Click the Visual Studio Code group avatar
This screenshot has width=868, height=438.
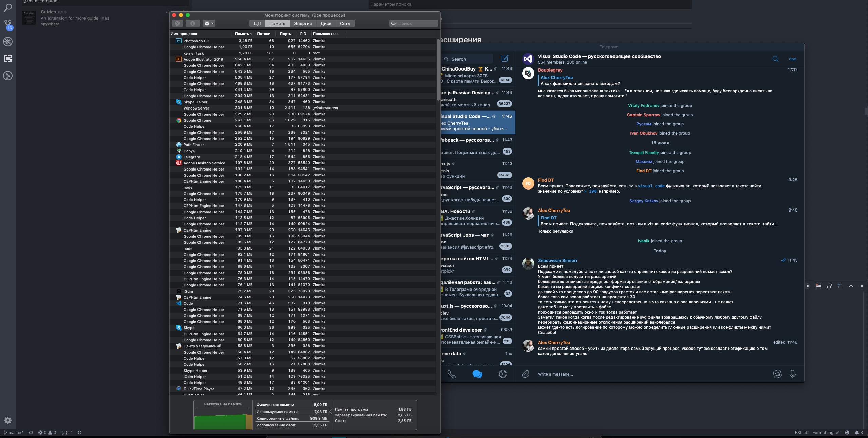528,59
